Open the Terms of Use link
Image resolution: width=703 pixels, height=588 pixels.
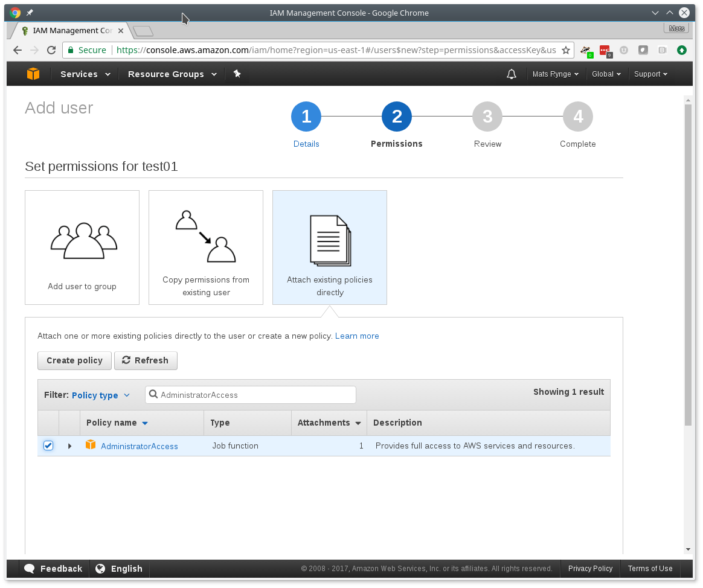650,569
